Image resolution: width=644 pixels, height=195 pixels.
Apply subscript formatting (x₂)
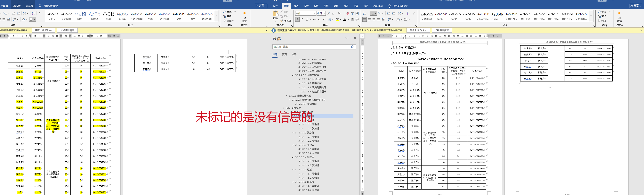319,19
